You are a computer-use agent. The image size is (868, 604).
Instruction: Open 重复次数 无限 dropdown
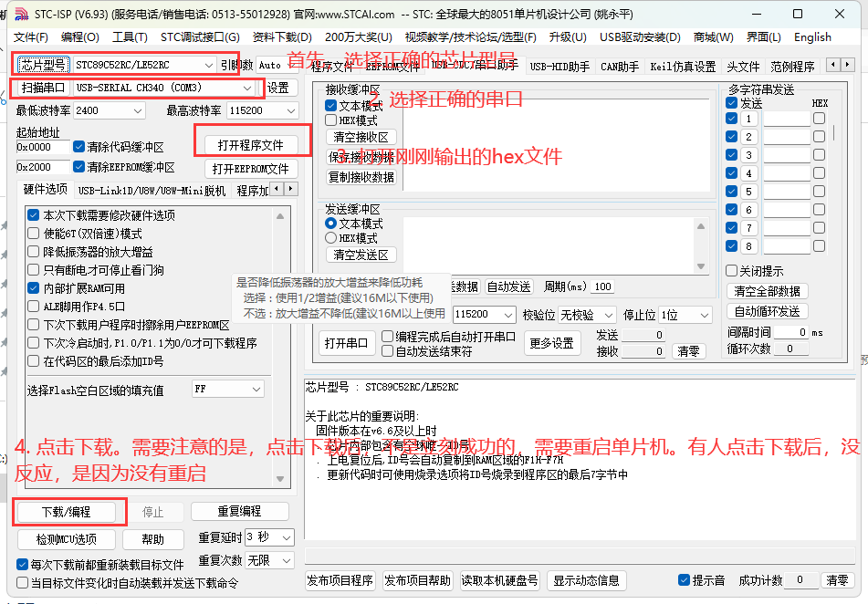point(269,560)
